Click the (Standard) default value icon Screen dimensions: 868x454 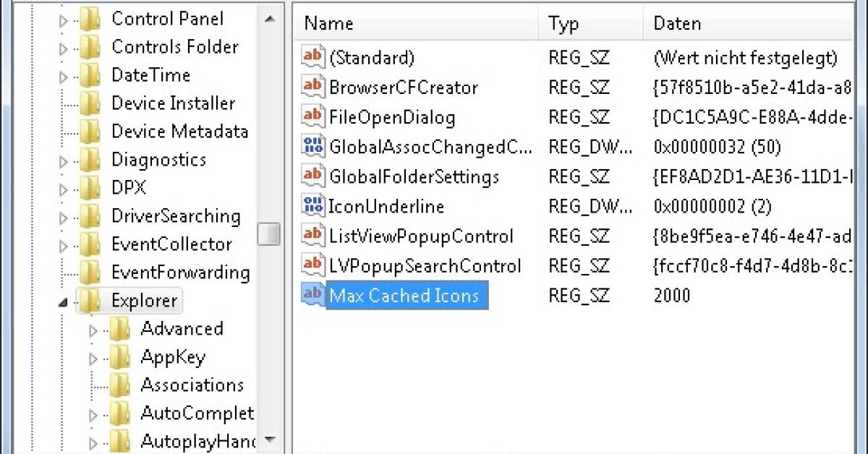312,58
